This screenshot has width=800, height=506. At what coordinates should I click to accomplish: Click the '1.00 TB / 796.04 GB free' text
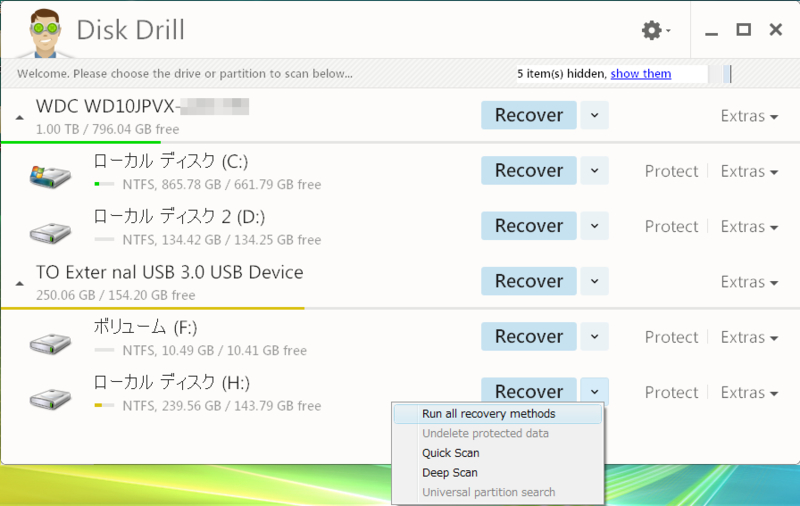(108, 130)
